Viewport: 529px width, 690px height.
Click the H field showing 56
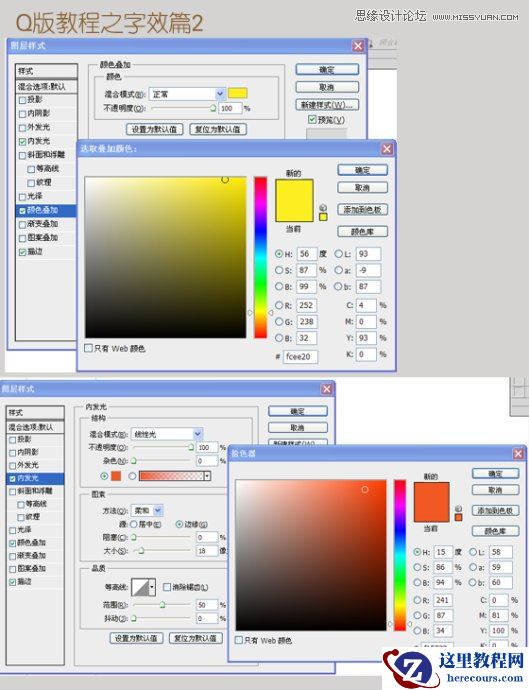click(x=306, y=254)
